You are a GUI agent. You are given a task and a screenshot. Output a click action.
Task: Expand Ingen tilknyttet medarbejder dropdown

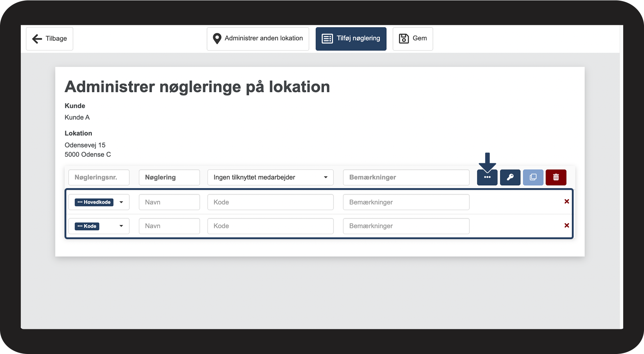(270, 178)
